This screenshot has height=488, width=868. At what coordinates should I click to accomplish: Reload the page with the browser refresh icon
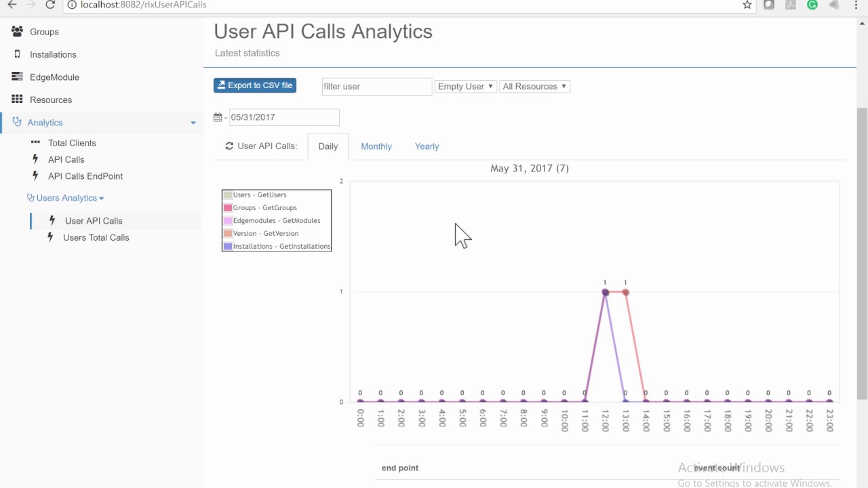coord(50,5)
